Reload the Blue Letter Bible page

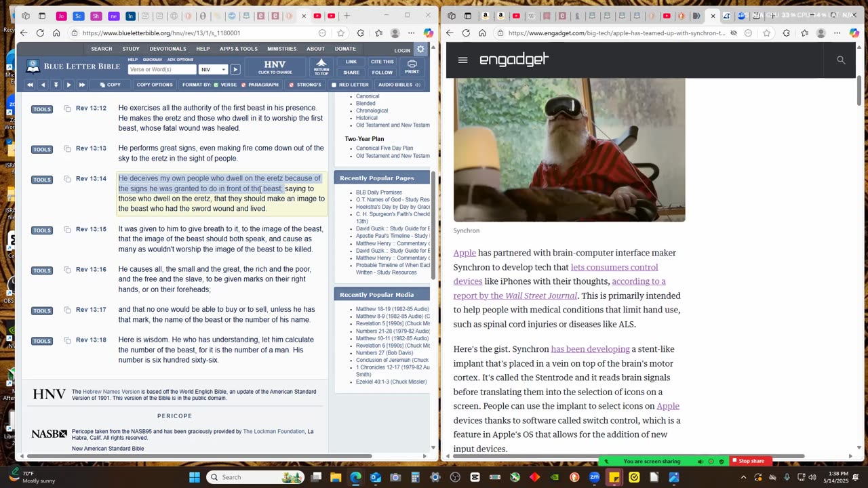pos(40,33)
